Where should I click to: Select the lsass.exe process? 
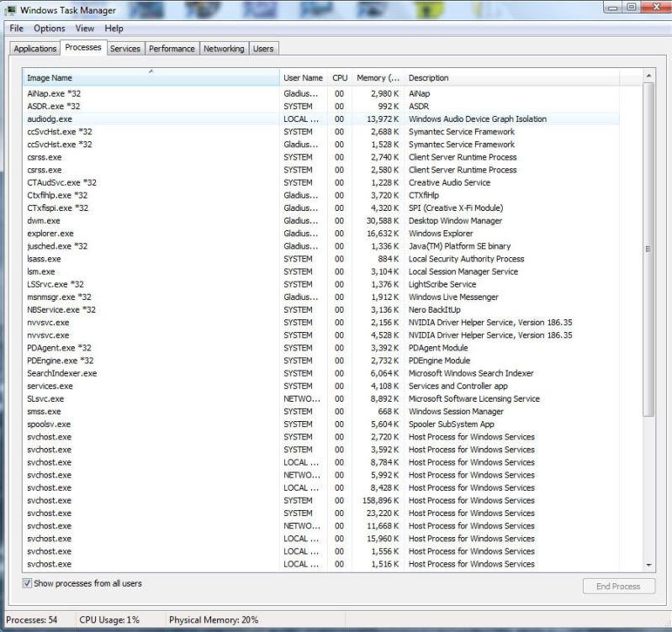pyautogui.click(x=321, y=259)
